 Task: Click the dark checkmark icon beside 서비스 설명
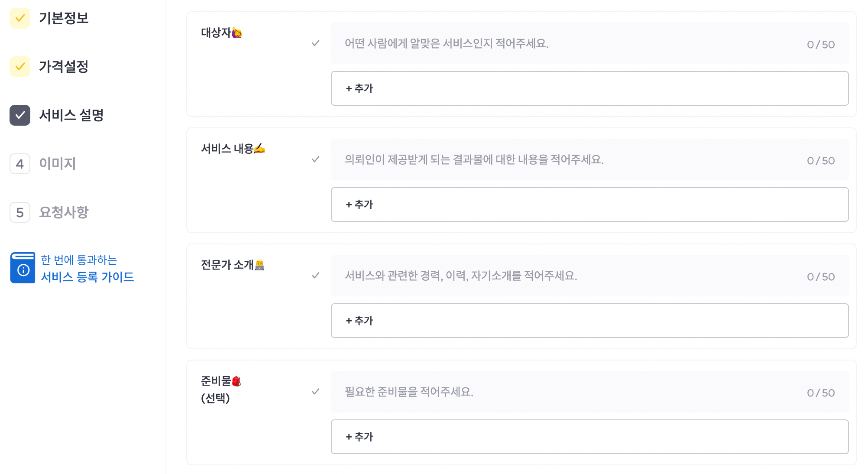click(x=20, y=115)
